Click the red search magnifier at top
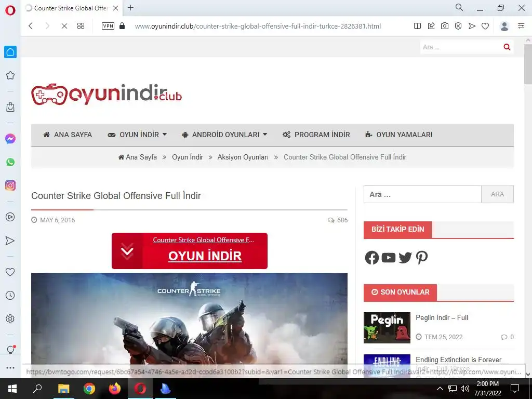Viewport: 532px width, 399px height. 507,47
